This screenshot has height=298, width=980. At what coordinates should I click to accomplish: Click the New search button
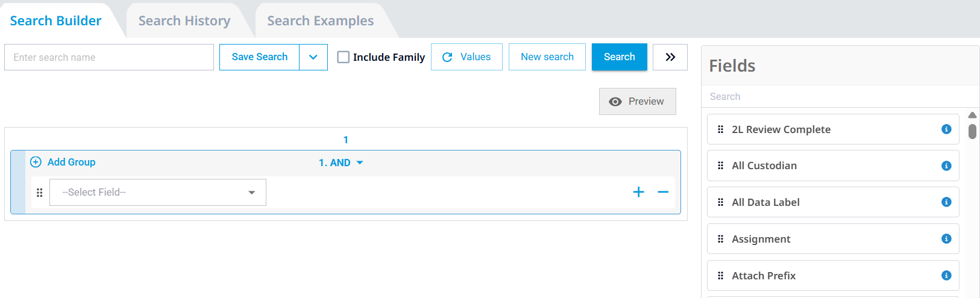pos(547,57)
